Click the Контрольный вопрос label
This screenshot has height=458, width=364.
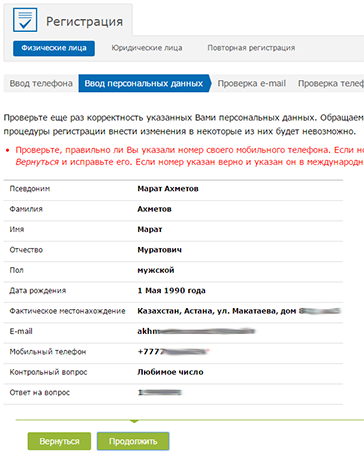tap(48, 372)
